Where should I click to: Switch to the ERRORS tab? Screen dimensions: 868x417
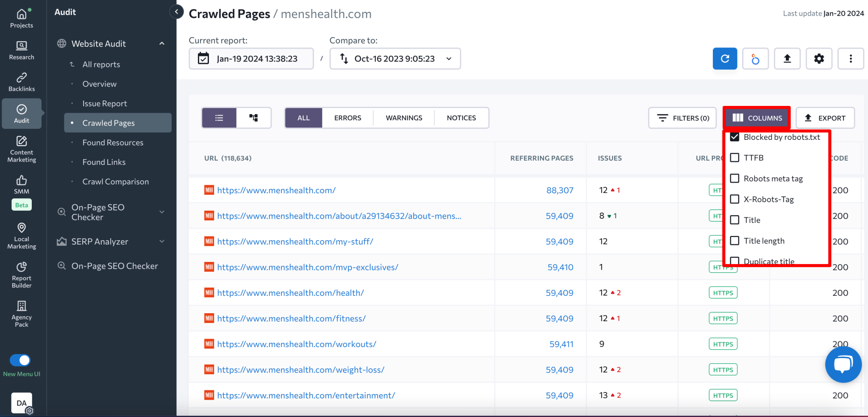click(347, 117)
